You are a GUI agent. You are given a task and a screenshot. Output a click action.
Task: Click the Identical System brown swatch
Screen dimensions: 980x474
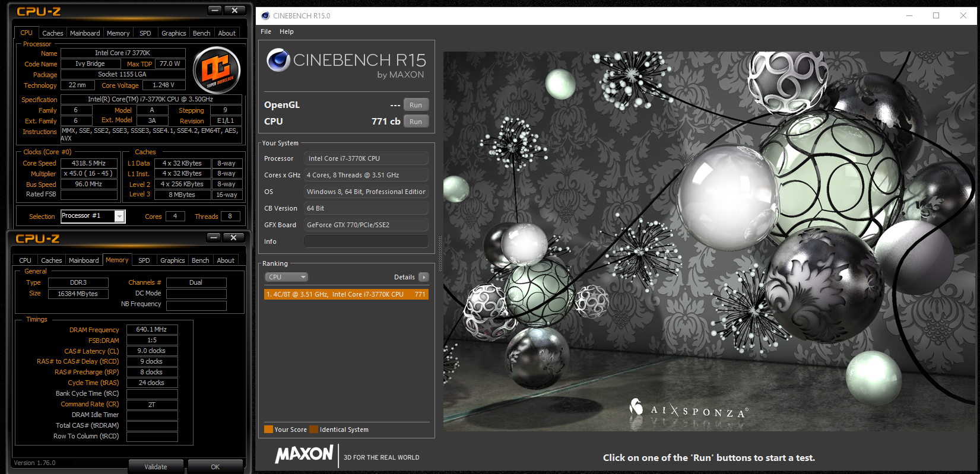click(313, 430)
